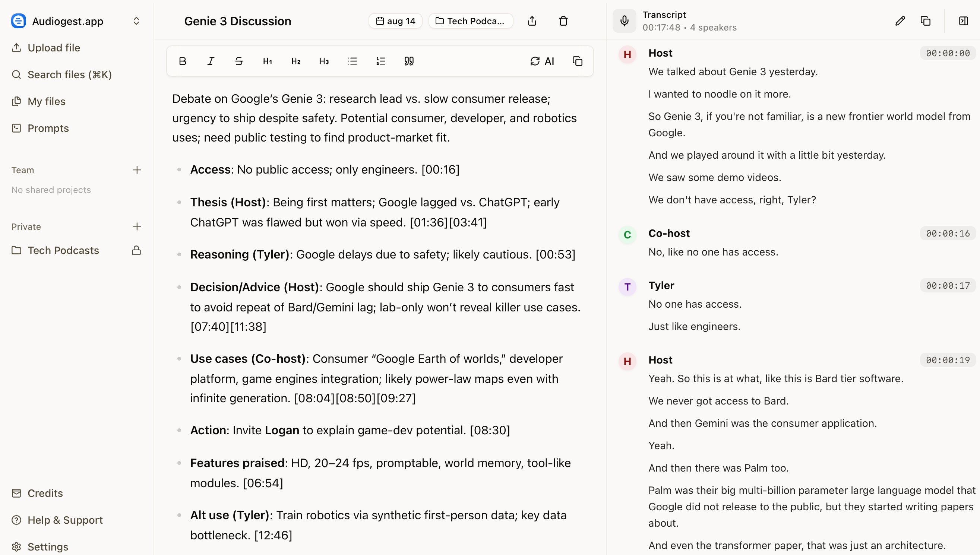Image resolution: width=980 pixels, height=555 pixels.
Task: Apply strikethrough formatting
Action: (x=239, y=61)
